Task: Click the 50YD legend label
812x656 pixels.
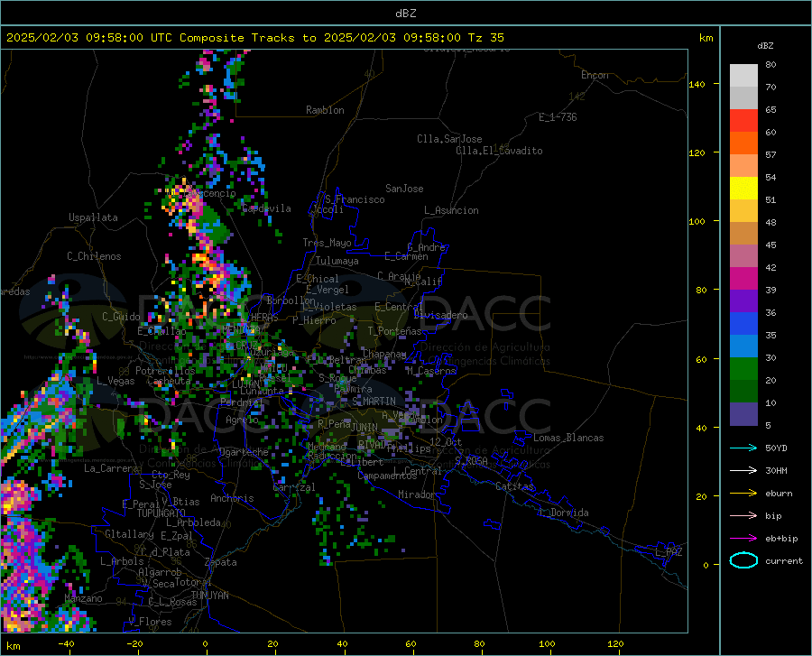Action: tap(776, 448)
